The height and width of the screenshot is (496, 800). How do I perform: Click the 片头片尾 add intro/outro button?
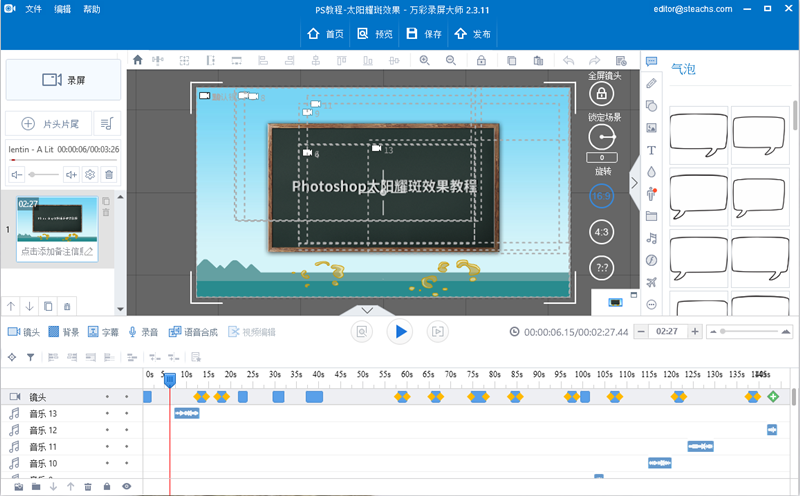click(x=48, y=123)
